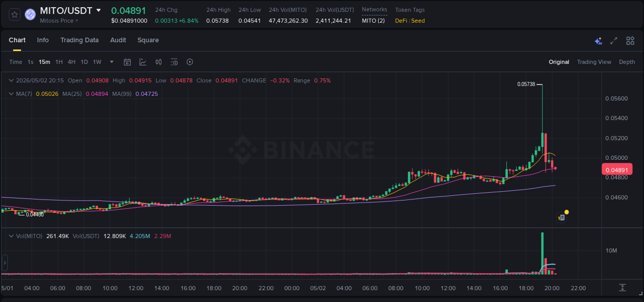644x302 pixels.
Task: Click the 0.04490 low price marker
Action: pos(35,214)
